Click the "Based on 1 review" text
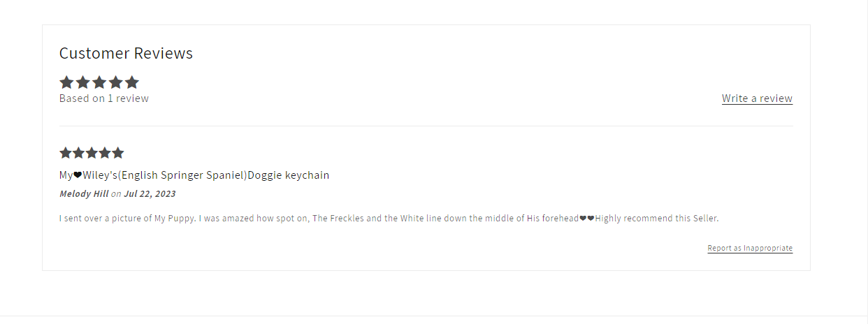This screenshot has height=324, width=868. point(104,98)
